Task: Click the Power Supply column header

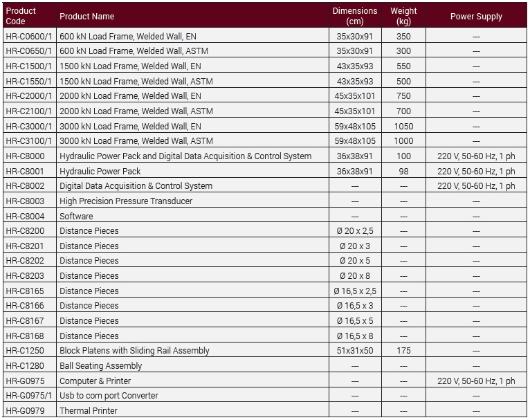Action: [x=476, y=16]
